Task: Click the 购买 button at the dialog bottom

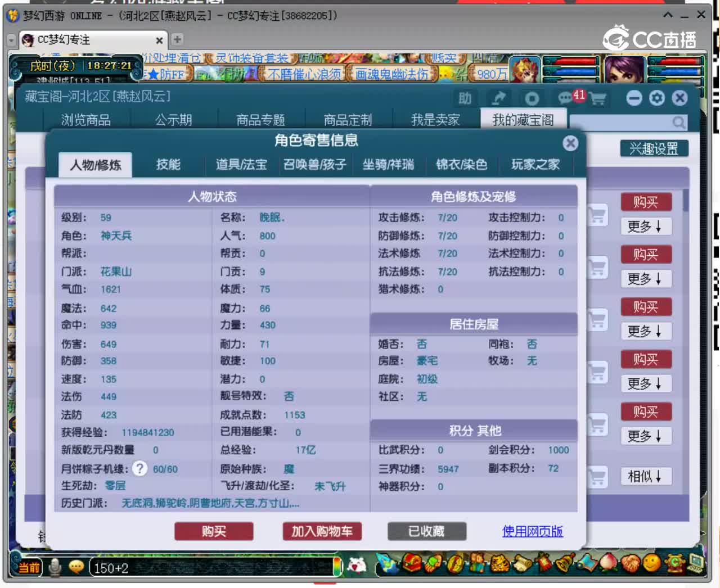Action: pyautogui.click(x=214, y=531)
